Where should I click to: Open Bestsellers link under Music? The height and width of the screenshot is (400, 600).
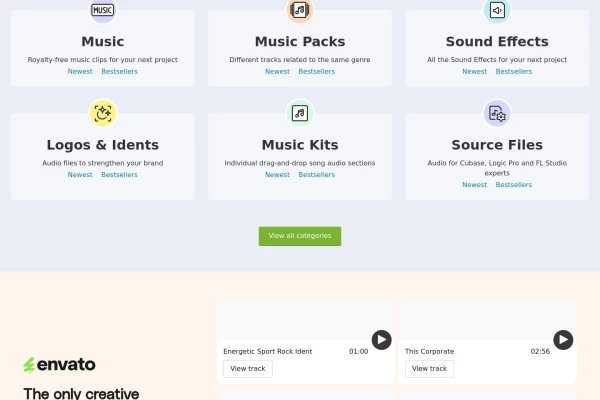(x=119, y=72)
